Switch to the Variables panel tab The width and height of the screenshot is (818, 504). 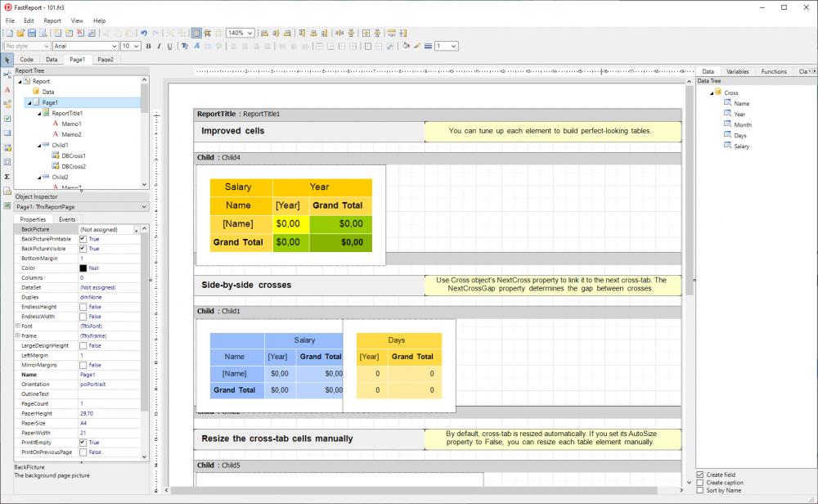tap(738, 71)
